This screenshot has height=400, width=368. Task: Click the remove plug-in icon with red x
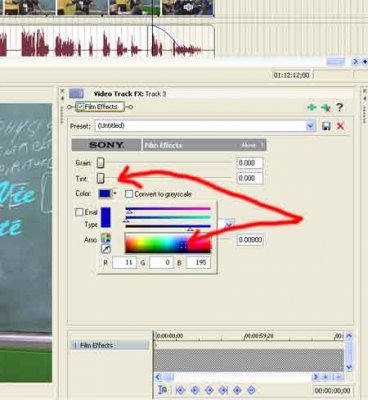click(326, 107)
